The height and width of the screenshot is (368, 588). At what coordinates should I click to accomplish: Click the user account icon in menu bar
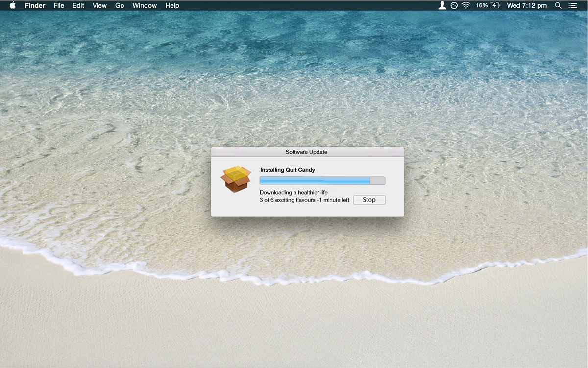[442, 5]
